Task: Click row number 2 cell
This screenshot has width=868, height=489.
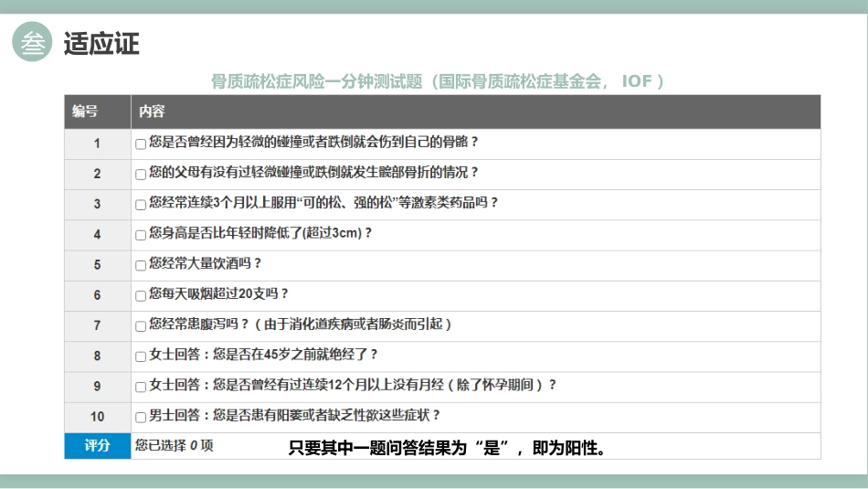Action: (98, 175)
